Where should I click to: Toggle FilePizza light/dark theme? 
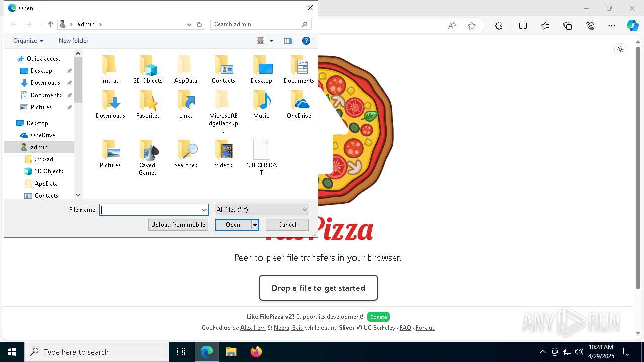point(620,49)
